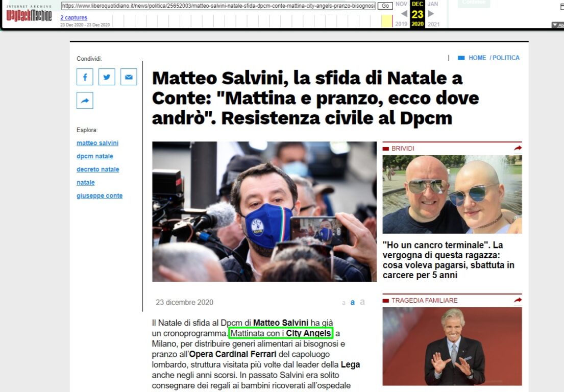The width and height of the screenshot is (564, 392).
Task: Go to the previous capture arrow
Action: coord(404,14)
